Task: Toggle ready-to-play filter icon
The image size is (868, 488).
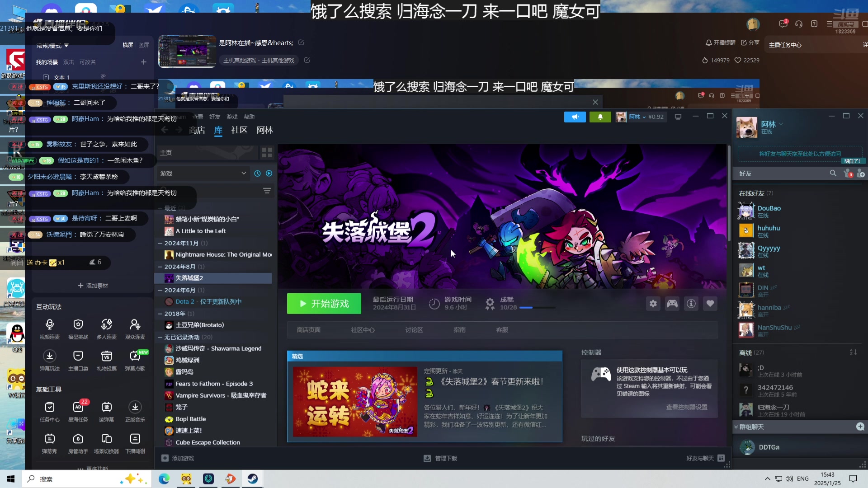Action: (x=269, y=174)
